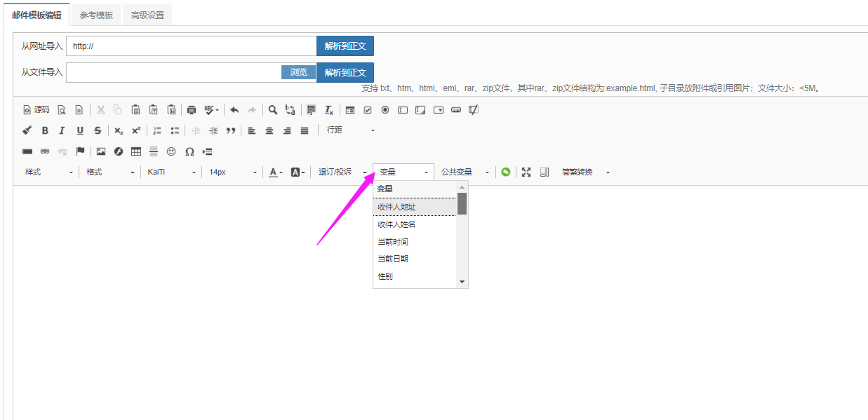The width and height of the screenshot is (868, 420).
Task: Insert a table into the template
Action: [136, 151]
